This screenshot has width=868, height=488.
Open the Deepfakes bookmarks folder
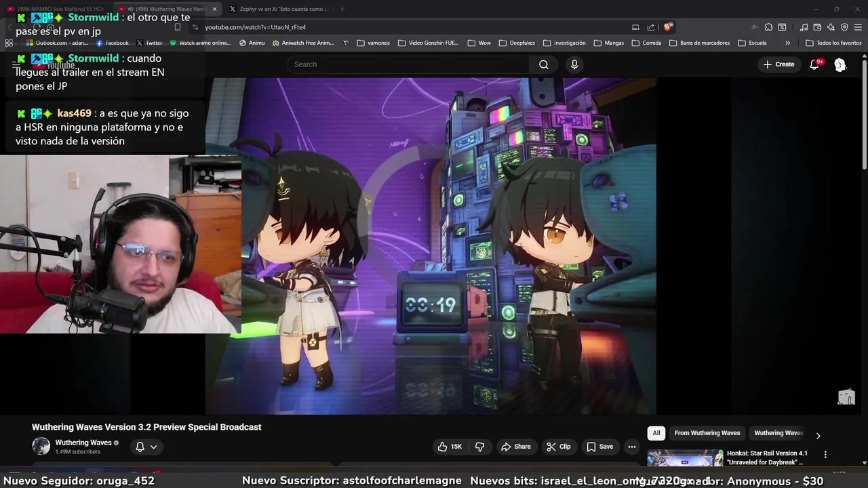pyautogui.click(x=516, y=43)
